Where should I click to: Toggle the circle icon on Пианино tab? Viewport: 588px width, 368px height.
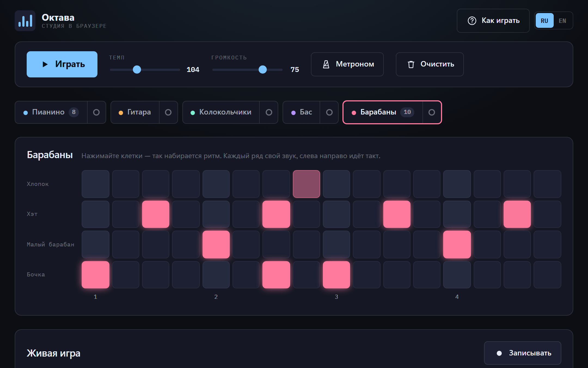tap(96, 112)
